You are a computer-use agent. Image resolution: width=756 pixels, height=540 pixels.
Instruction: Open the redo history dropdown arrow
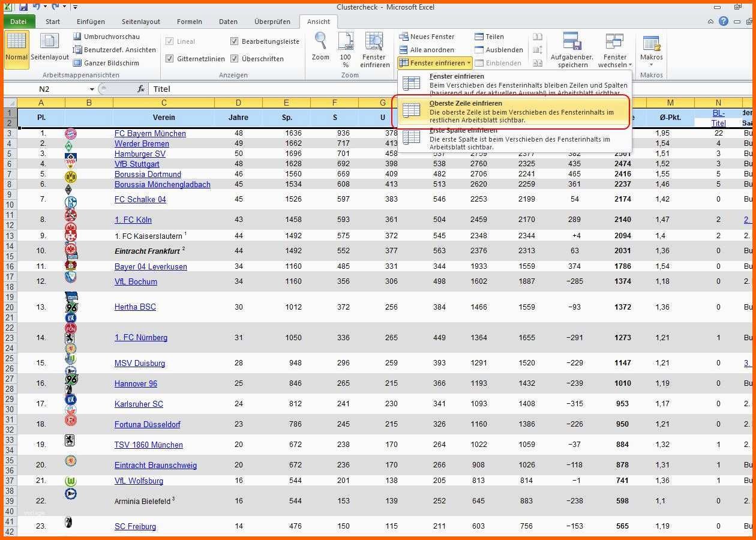64,7
